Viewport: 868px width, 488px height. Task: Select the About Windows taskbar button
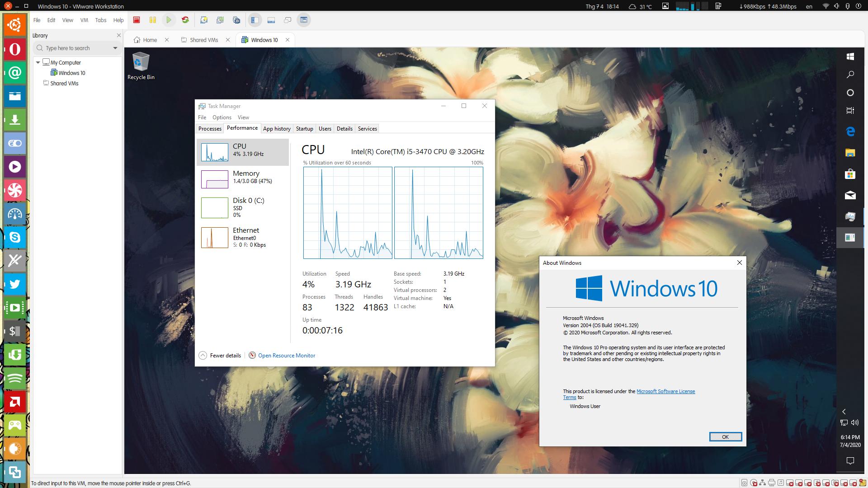[850, 238]
